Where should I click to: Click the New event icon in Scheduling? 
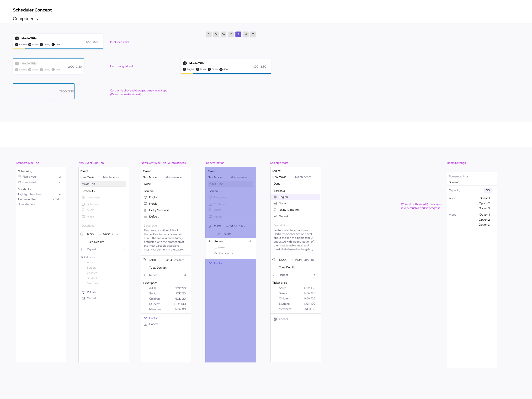click(20, 182)
